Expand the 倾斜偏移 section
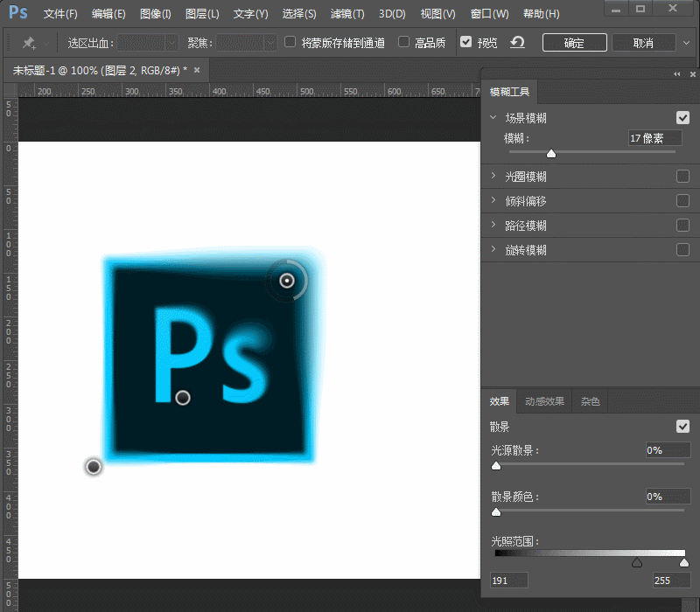 click(x=494, y=201)
